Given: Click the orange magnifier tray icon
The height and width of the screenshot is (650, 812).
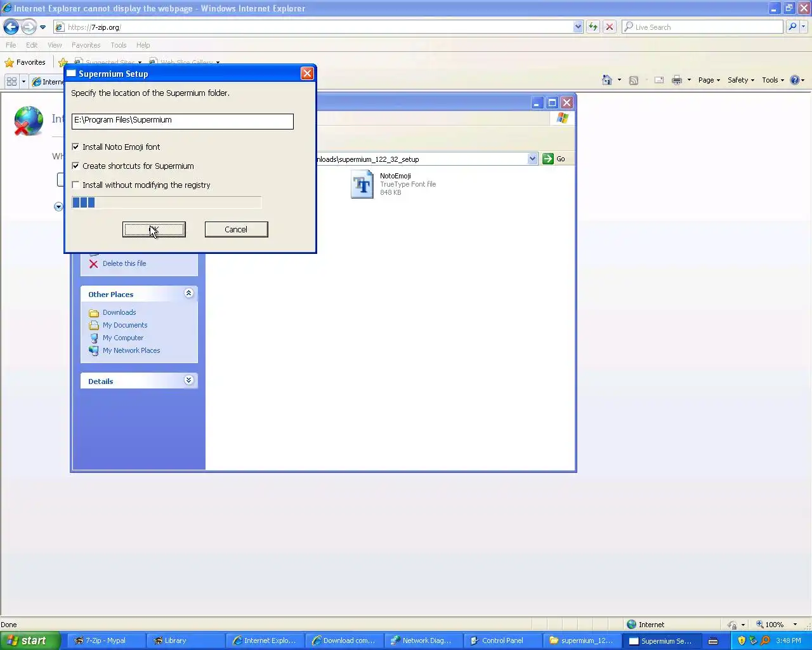Looking at the screenshot, I should 765,640.
